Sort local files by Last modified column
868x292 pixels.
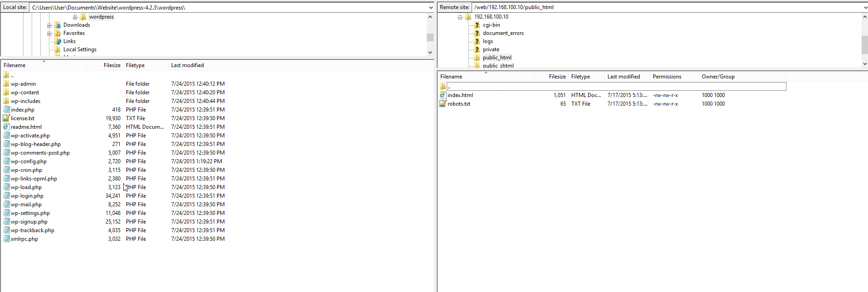point(213,65)
